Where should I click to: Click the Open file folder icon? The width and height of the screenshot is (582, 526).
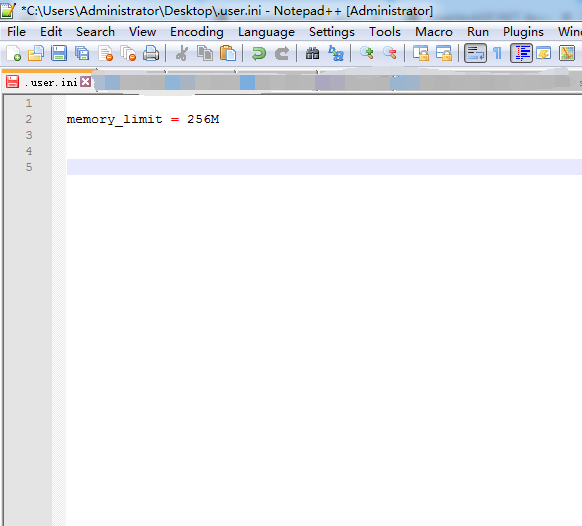coord(36,53)
